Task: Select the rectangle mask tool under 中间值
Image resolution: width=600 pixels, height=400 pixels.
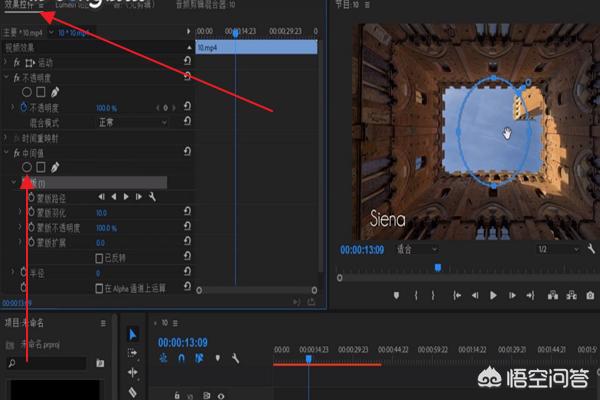Action: coord(41,167)
